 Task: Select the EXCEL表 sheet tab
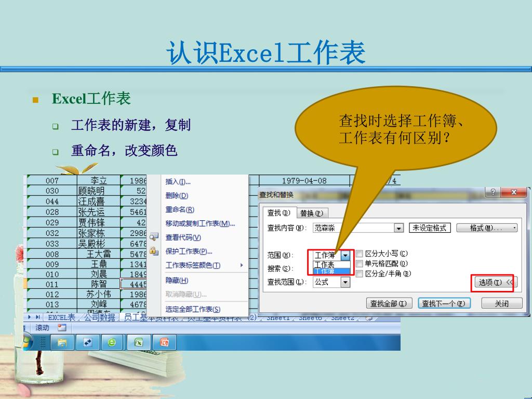click(x=61, y=317)
